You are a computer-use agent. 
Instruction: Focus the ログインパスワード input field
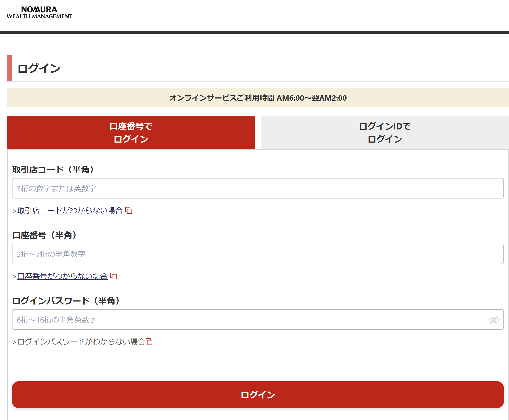tap(258, 319)
